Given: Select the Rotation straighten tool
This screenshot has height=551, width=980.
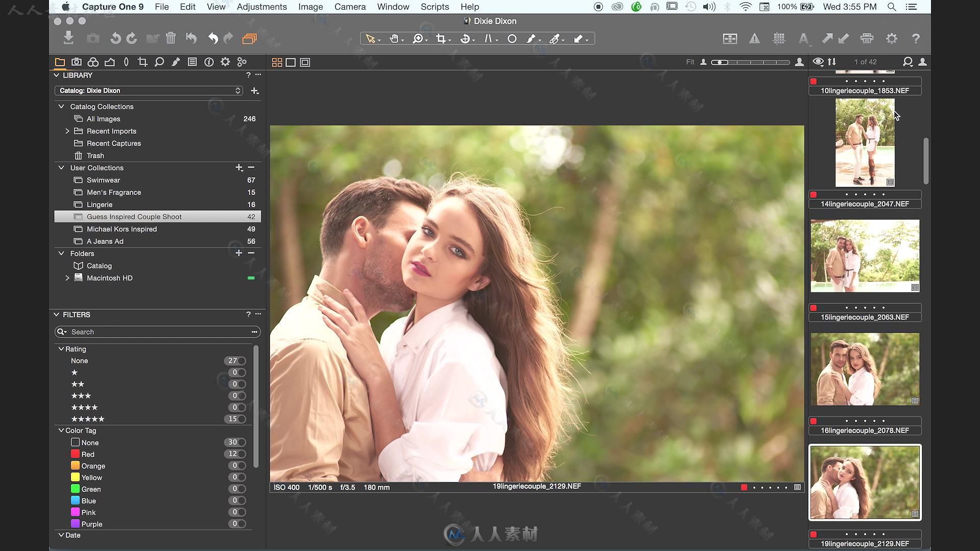Looking at the screenshot, I should click(x=465, y=39).
